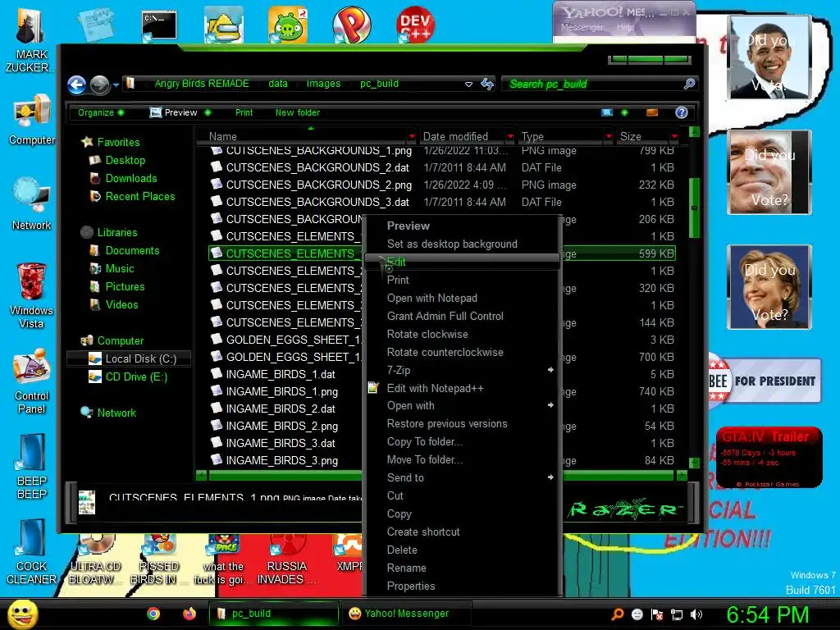Open Organize dropdown menu
This screenshot has width=840, height=630.
click(x=101, y=112)
